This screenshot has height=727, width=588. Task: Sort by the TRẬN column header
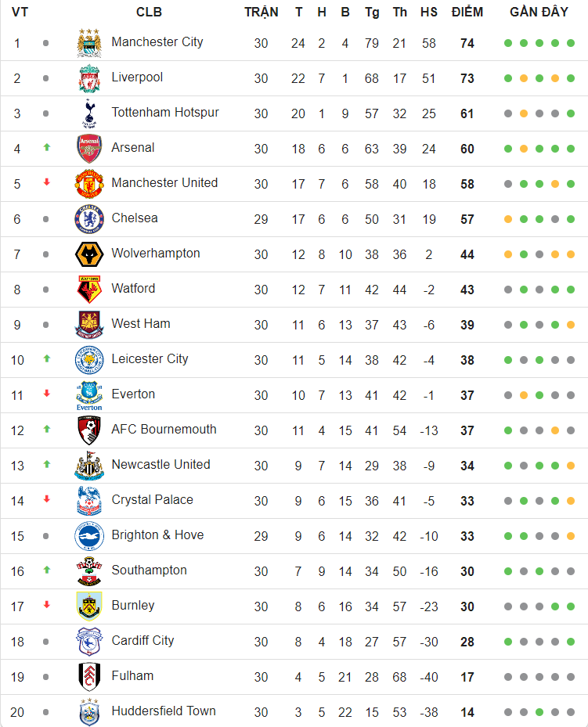[x=261, y=12]
